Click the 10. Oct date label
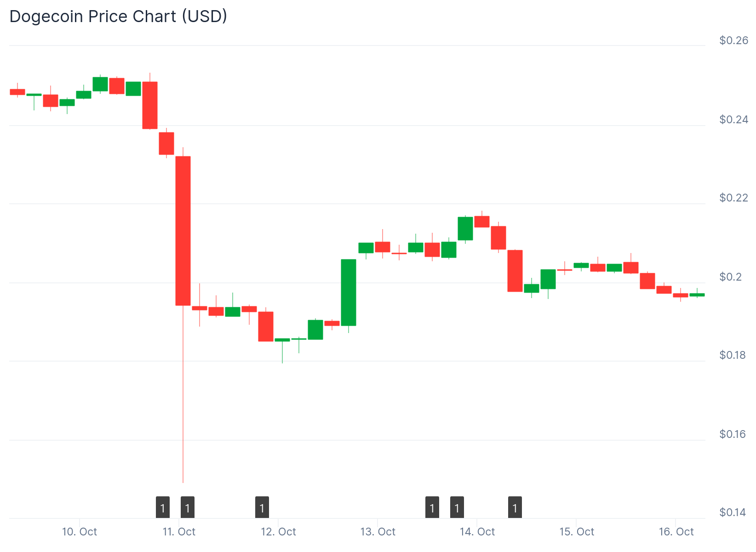756x552 pixels. (80, 532)
